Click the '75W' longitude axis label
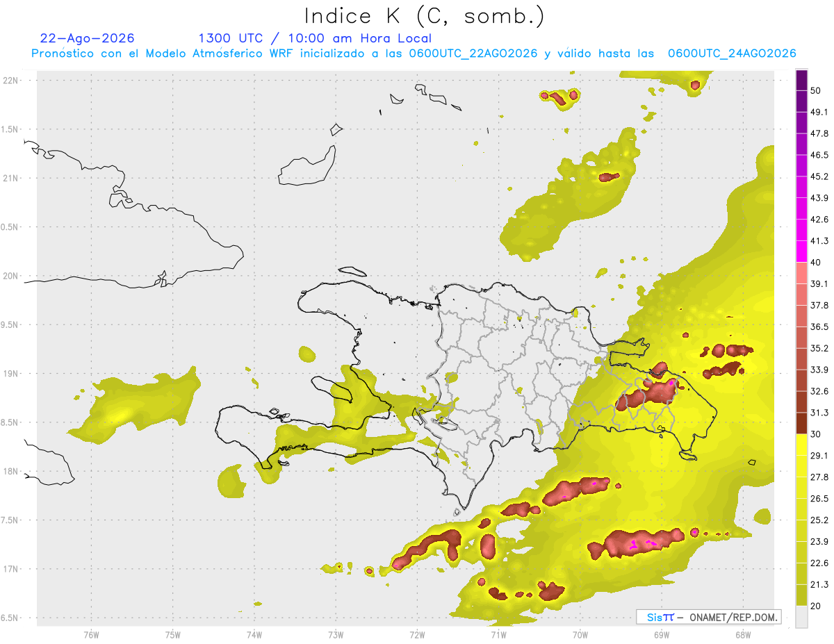This screenshot has height=644, width=834. click(x=173, y=635)
